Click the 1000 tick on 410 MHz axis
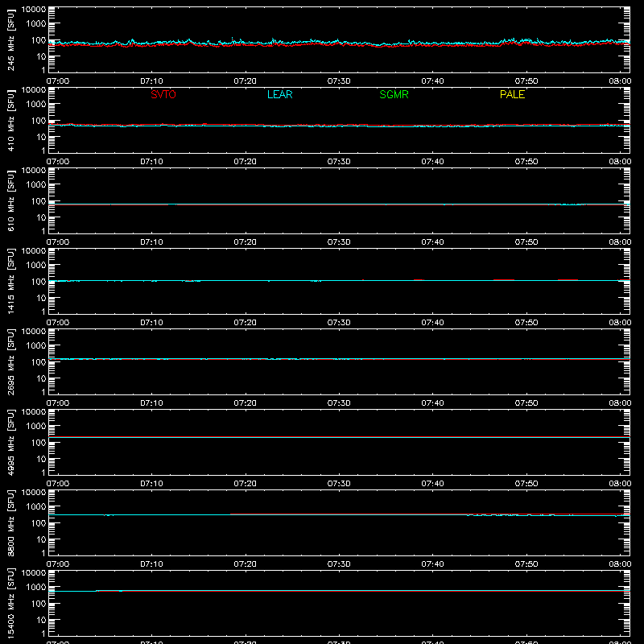This screenshot has width=644, height=644. [36, 105]
